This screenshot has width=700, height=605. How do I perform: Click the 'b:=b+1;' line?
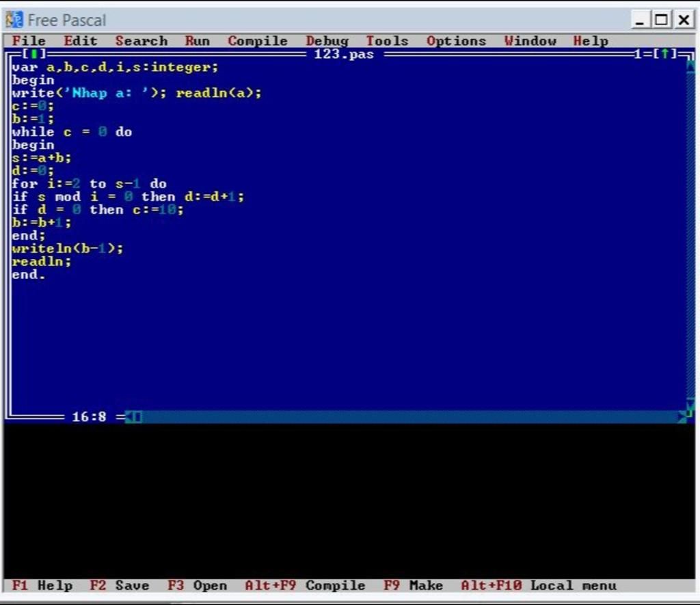click(42, 222)
